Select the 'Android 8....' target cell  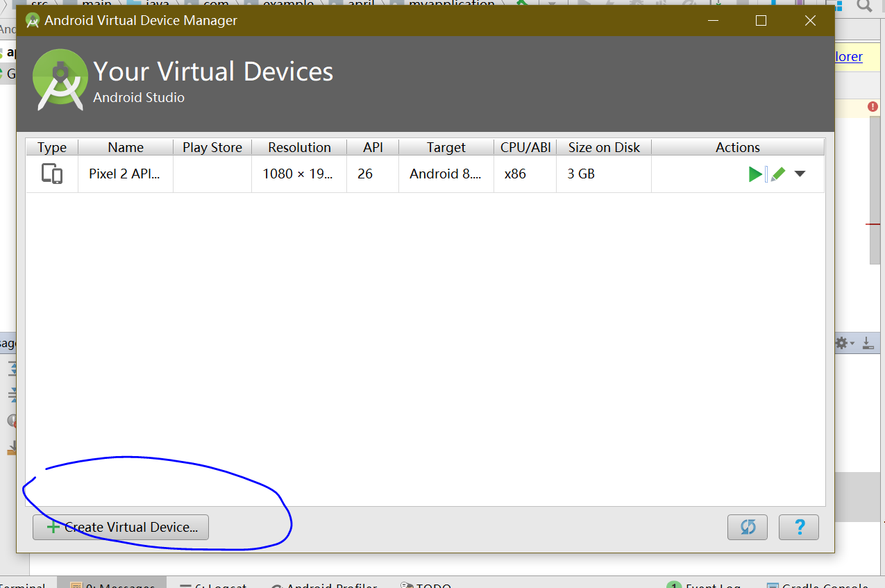446,174
